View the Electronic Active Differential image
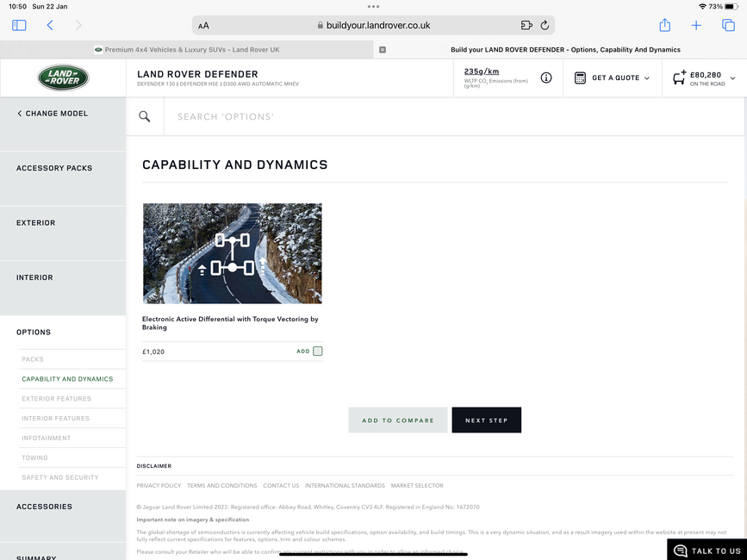747x560 pixels. pyautogui.click(x=233, y=253)
